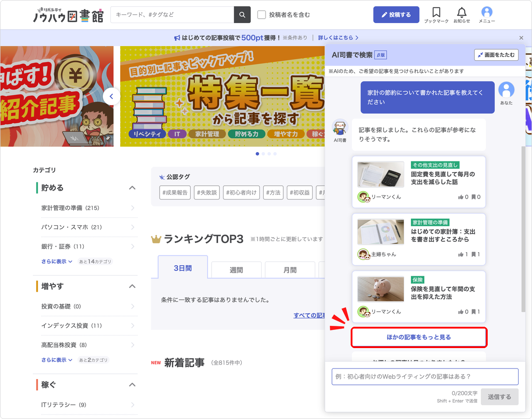Click the bookmark icon on 家計簿 article
532x419 pixels.
coord(473,255)
